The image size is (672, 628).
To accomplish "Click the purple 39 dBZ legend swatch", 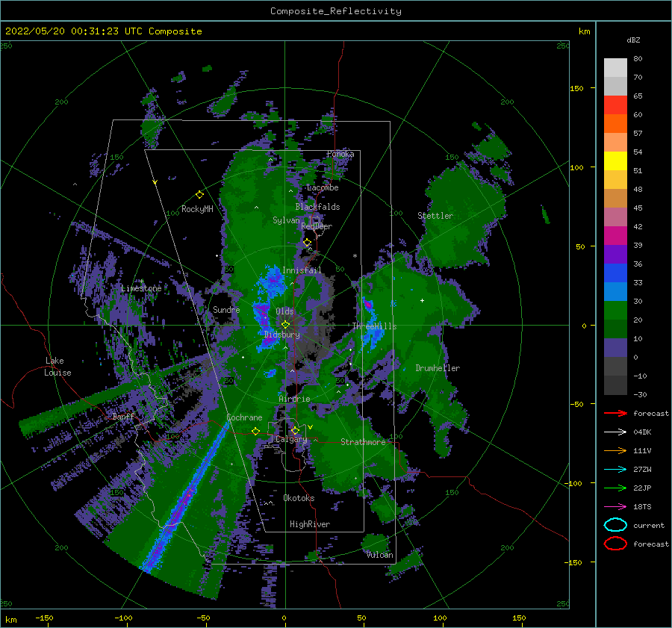I will point(615,254).
